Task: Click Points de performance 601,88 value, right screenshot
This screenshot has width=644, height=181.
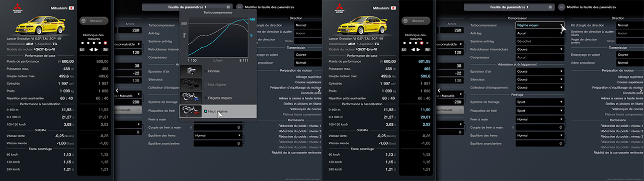Action: tap(424, 61)
